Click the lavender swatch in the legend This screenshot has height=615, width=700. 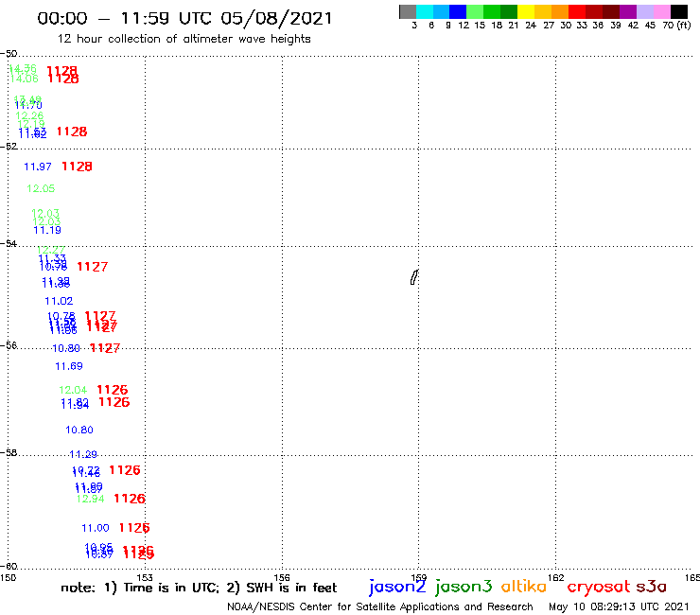tap(644, 11)
